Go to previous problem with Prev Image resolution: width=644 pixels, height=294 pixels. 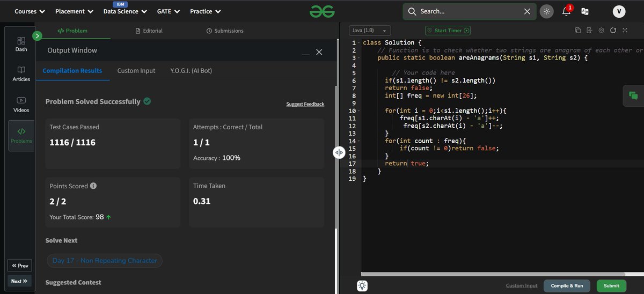[19, 266]
